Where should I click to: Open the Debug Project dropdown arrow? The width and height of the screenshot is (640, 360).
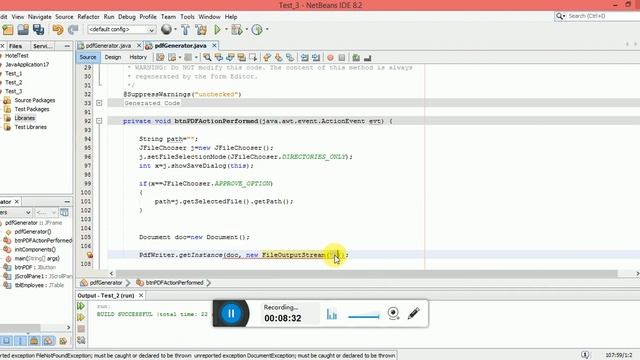point(247,29)
